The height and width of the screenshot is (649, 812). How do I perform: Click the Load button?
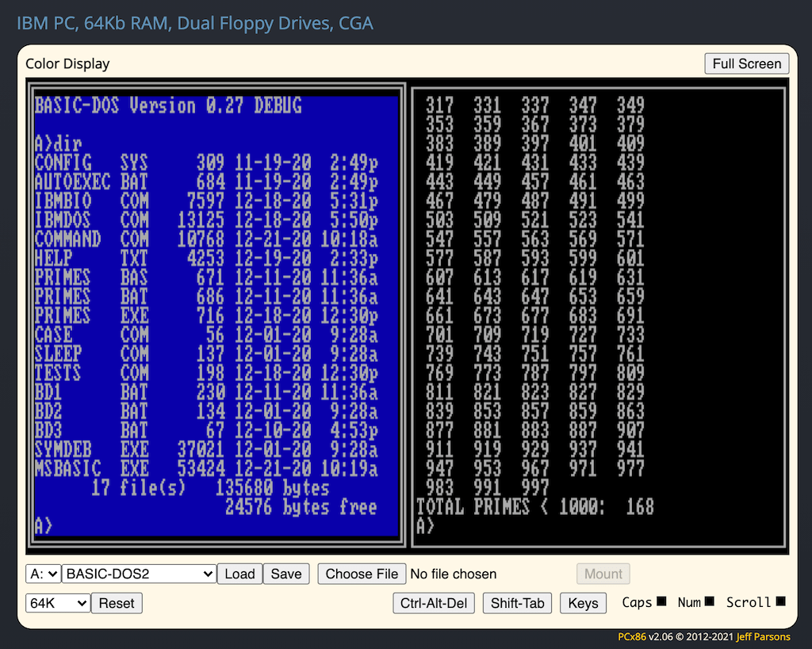click(239, 574)
